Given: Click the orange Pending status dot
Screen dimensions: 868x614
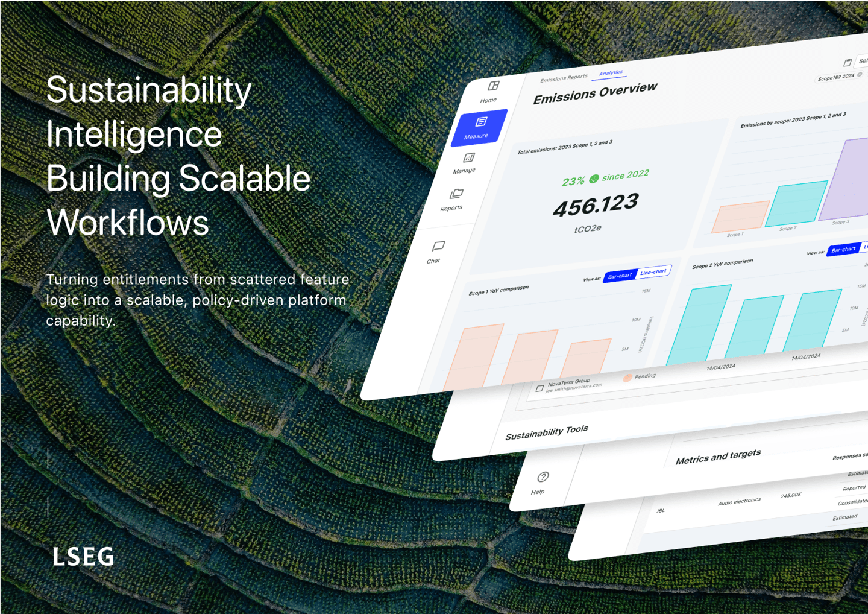Looking at the screenshot, I should click(627, 378).
